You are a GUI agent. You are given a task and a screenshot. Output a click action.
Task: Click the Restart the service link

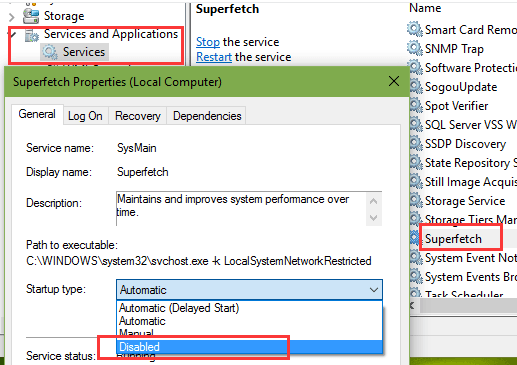[214, 57]
